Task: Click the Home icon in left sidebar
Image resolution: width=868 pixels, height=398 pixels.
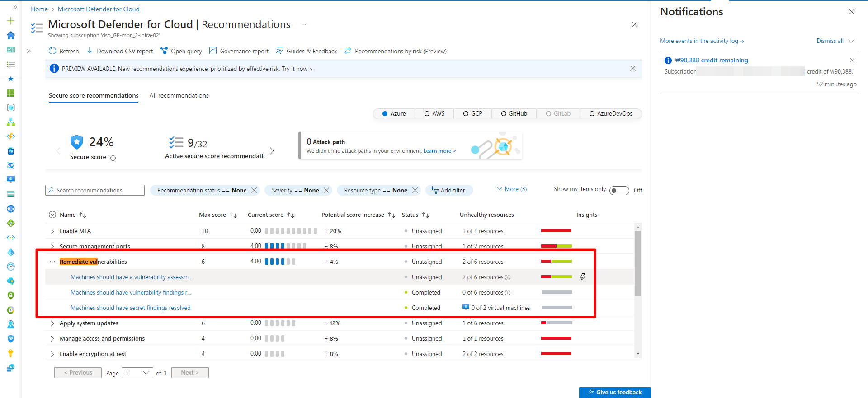Action: [x=11, y=35]
